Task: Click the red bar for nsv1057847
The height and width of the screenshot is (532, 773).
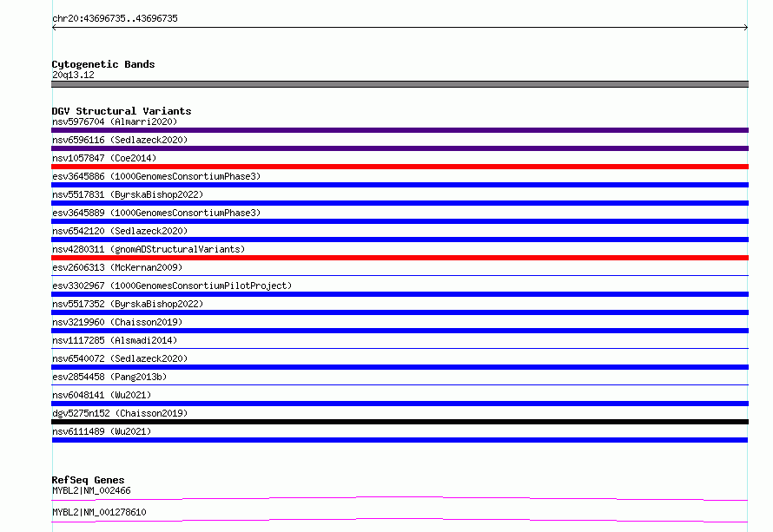Action: coord(400,167)
